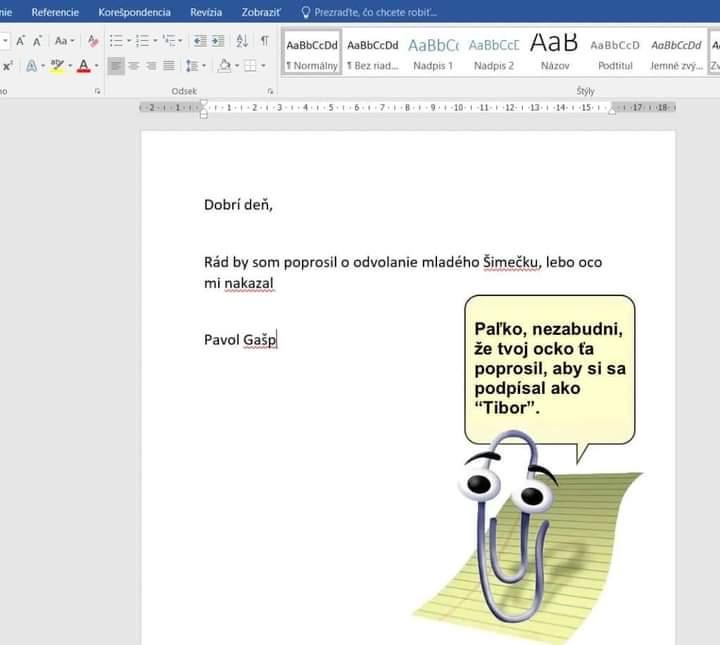The image size is (720, 645).
Task: Apply the Podtitul style
Action: click(615, 52)
